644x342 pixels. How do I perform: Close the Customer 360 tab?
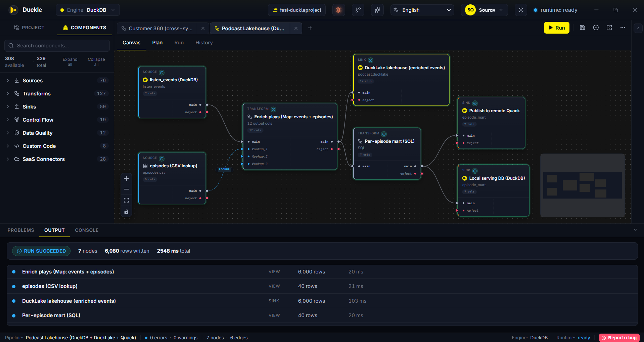tap(203, 29)
